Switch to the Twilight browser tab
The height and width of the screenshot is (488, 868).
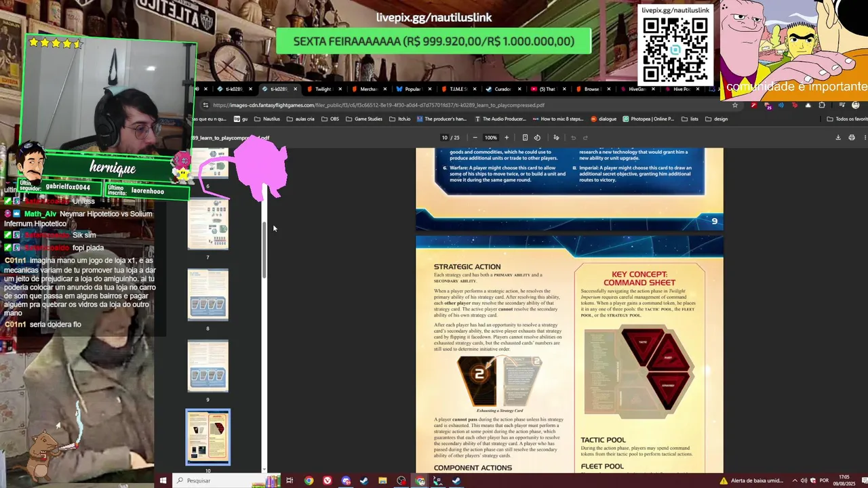pyautogui.click(x=323, y=89)
